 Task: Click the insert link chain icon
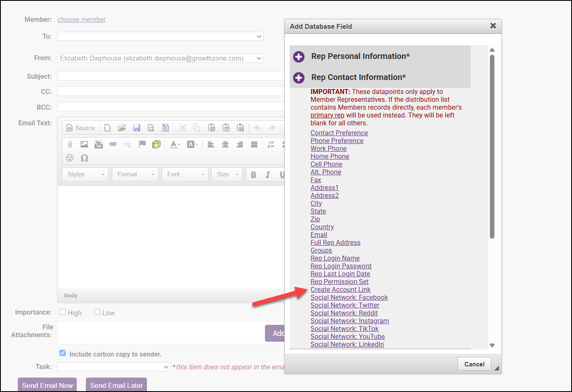click(x=113, y=144)
